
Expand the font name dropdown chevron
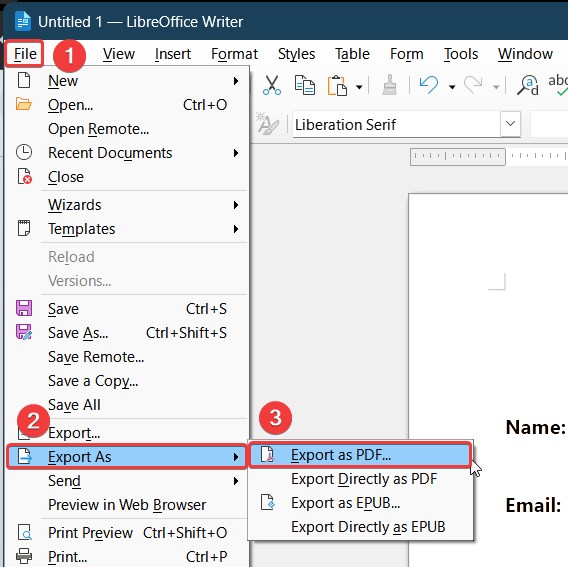pos(510,124)
